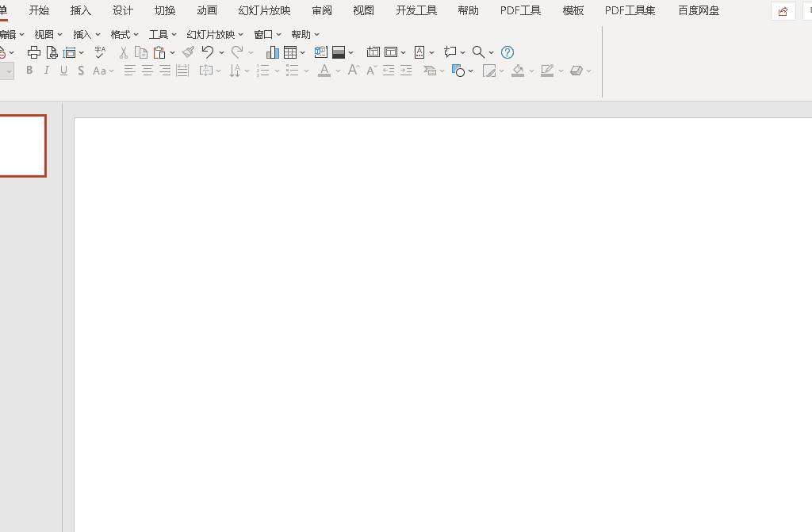Insert a chart using the chart icon
Screen dimensions: 812x532
point(273,52)
